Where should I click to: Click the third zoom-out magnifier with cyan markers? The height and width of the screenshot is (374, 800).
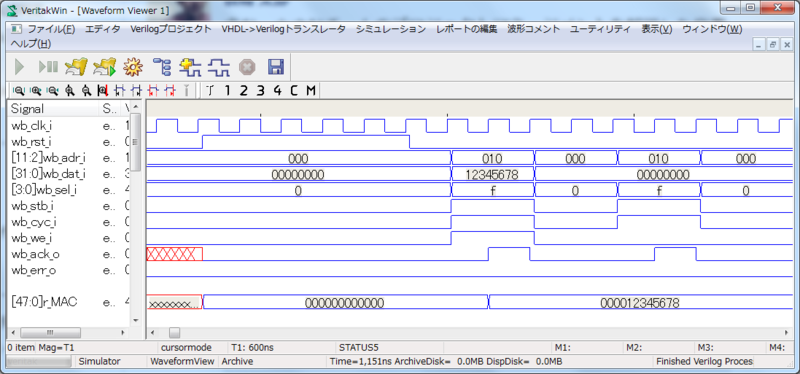pos(52,91)
